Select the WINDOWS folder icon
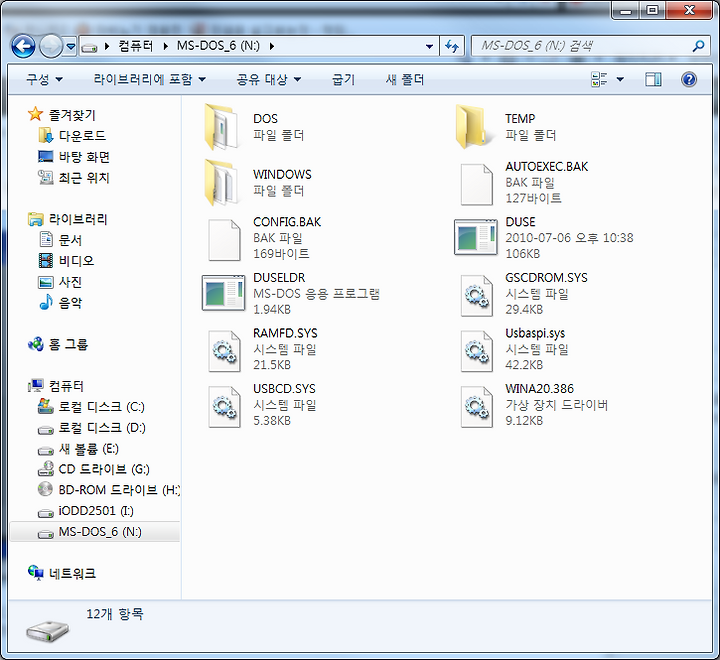This screenshot has width=720, height=660. click(222, 182)
